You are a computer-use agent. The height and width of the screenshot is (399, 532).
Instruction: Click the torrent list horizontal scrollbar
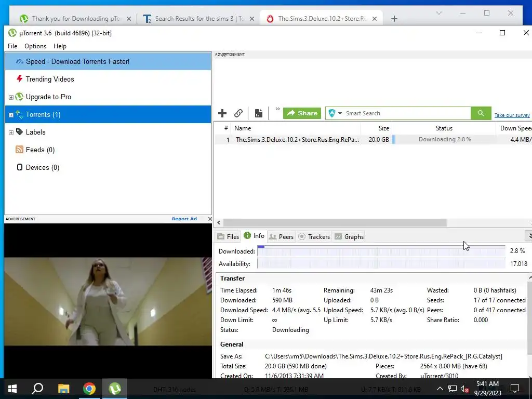click(x=335, y=222)
